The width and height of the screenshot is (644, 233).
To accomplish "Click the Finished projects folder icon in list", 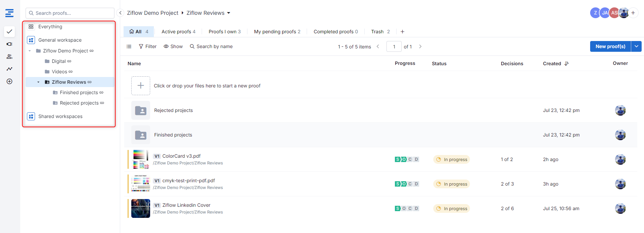I will (x=141, y=135).
